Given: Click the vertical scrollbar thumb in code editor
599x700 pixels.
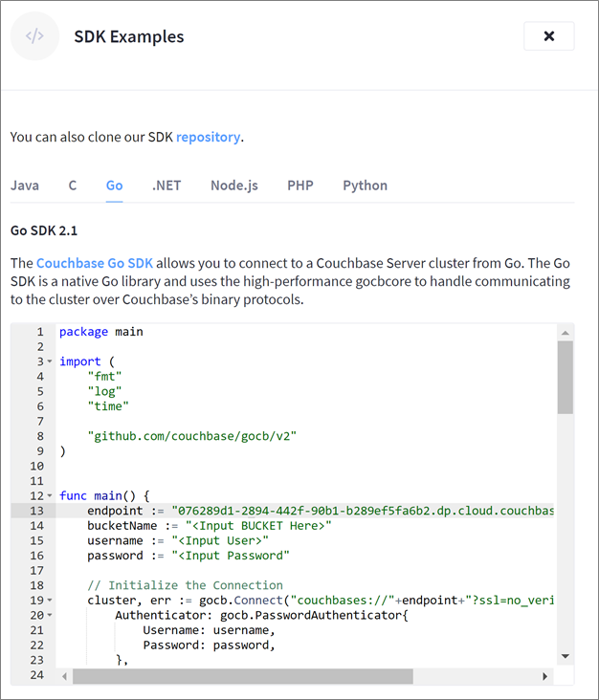Looking at the screenshot, I should [566, 378].
